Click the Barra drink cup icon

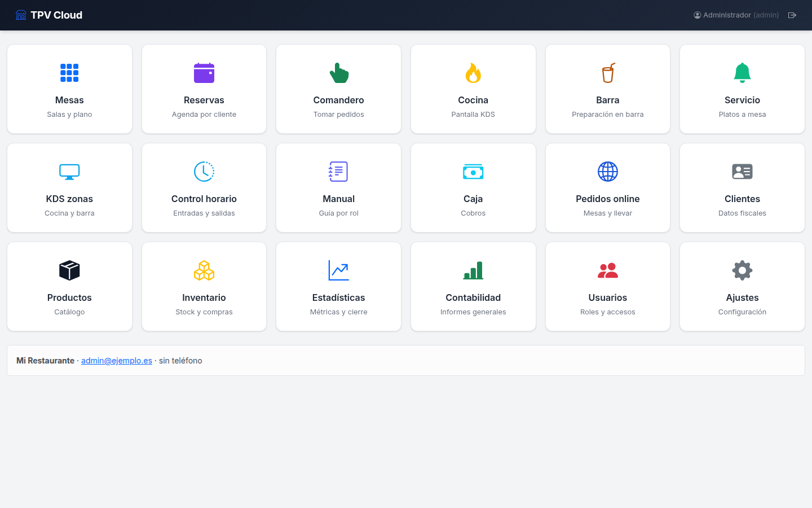coord(608,73)
